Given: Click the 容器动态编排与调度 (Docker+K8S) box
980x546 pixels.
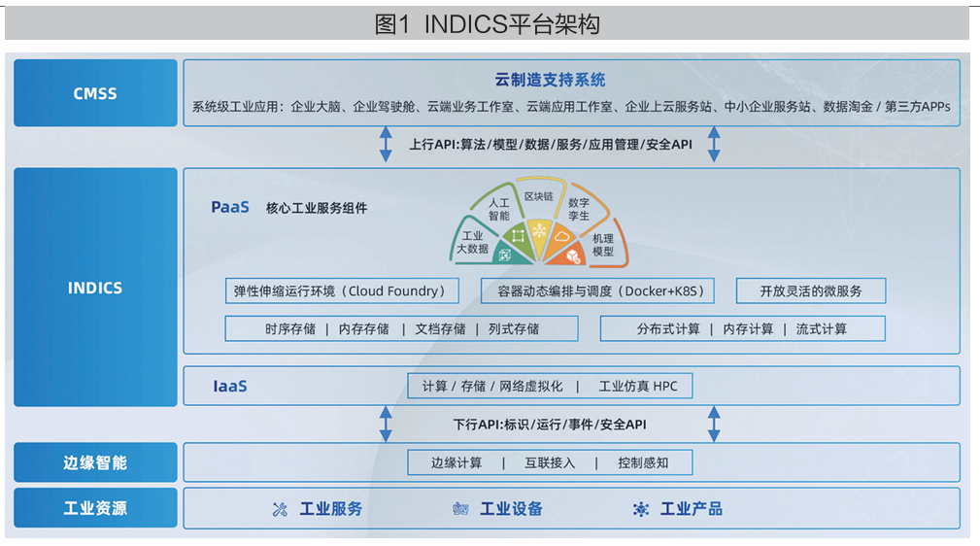Looking at the screenshot, I should tap(597, 290).
